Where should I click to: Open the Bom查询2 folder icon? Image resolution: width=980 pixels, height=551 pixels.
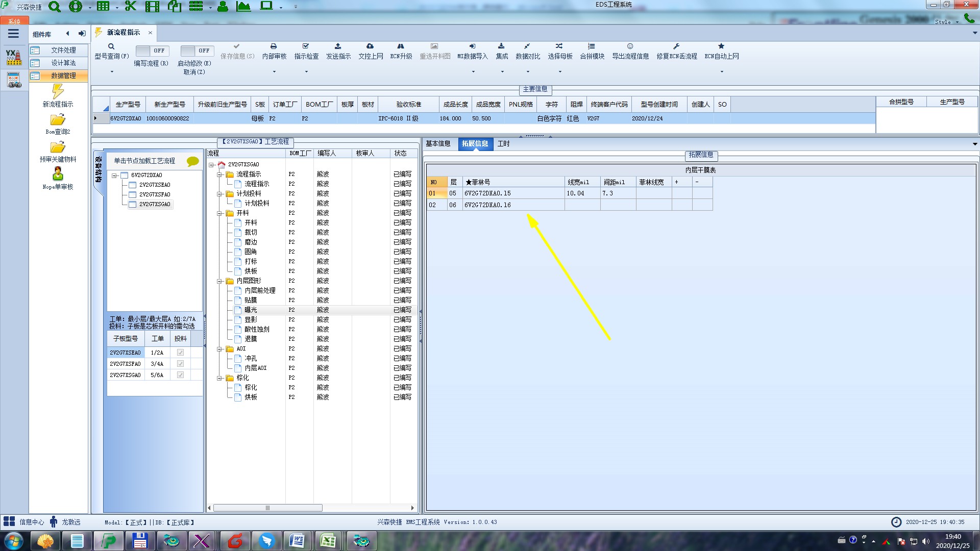tap(58, 120)
